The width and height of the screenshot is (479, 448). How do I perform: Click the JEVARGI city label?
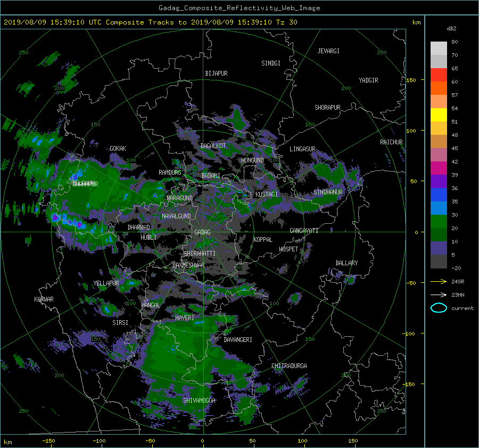coord(328,51)
